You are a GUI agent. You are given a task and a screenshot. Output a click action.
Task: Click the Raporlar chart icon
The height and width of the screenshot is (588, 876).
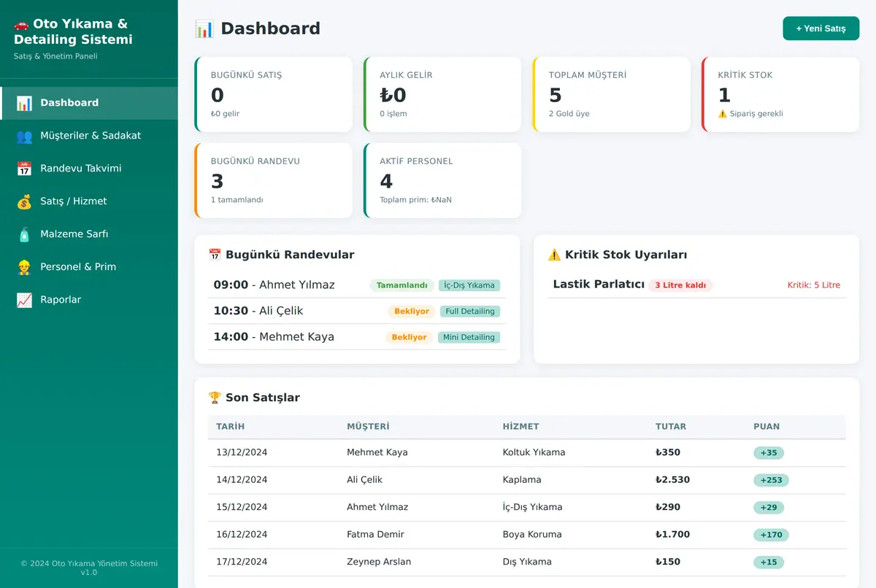[24, 300]
